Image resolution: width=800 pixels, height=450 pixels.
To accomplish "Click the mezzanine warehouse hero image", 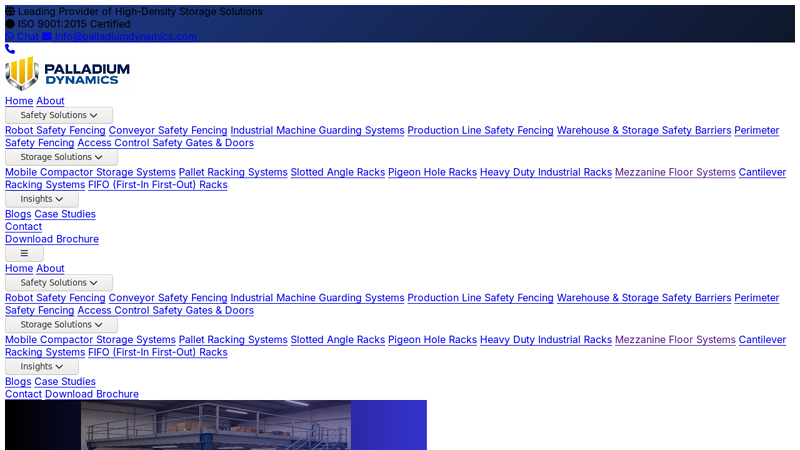I will (216, 425).
